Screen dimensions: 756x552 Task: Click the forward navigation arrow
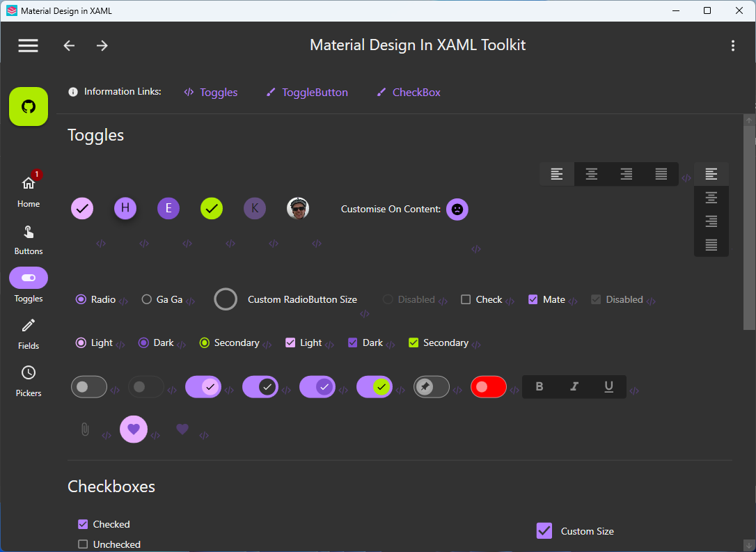102,45
